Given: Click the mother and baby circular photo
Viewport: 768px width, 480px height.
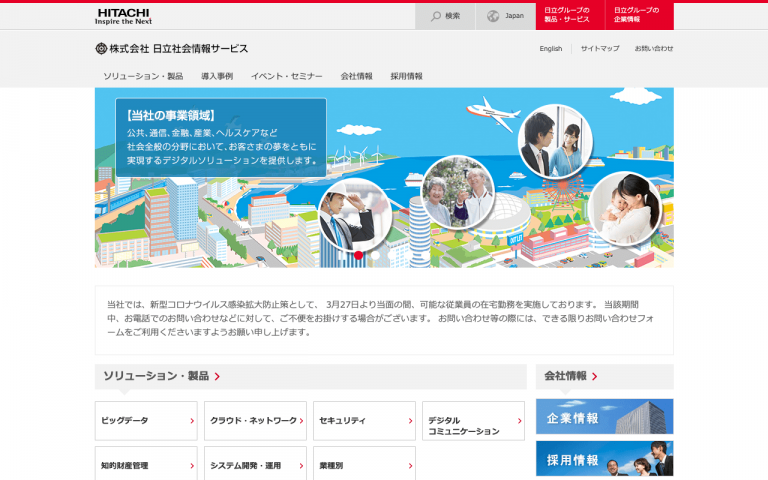Looking at the screenshot, I should tap(625, 209).
